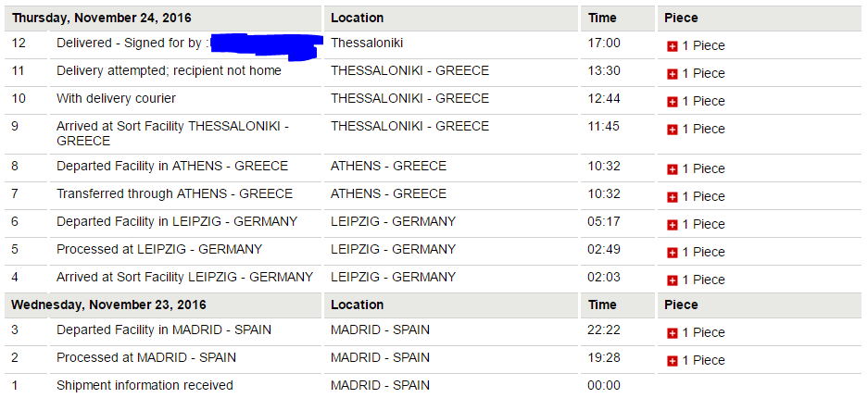
Task: Expand the piece icon for row 12 Delivered
Action: (672, 46)
